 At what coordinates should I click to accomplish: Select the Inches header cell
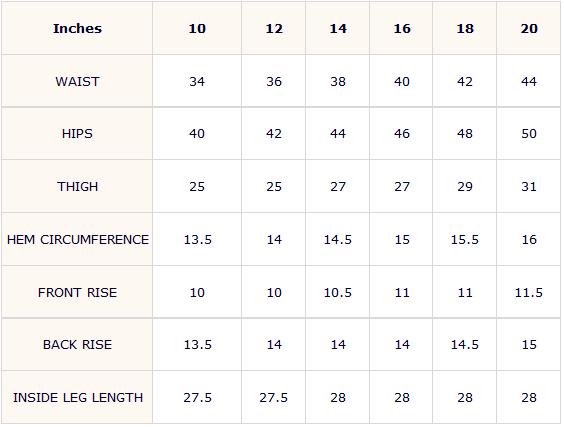coord(77,28)
